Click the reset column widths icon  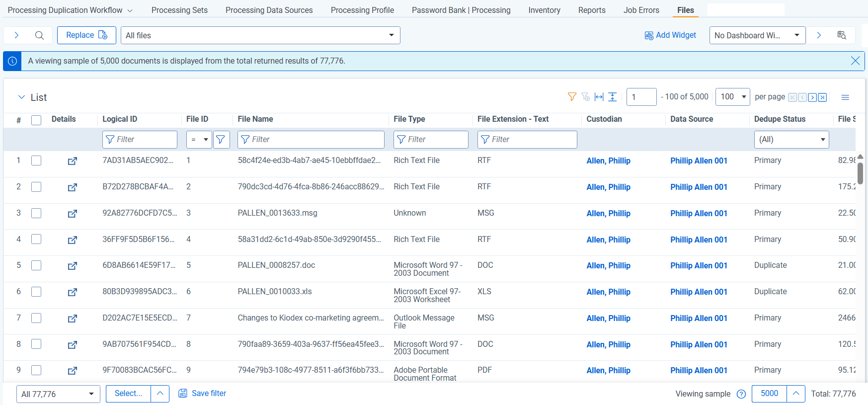coord(599,97)
